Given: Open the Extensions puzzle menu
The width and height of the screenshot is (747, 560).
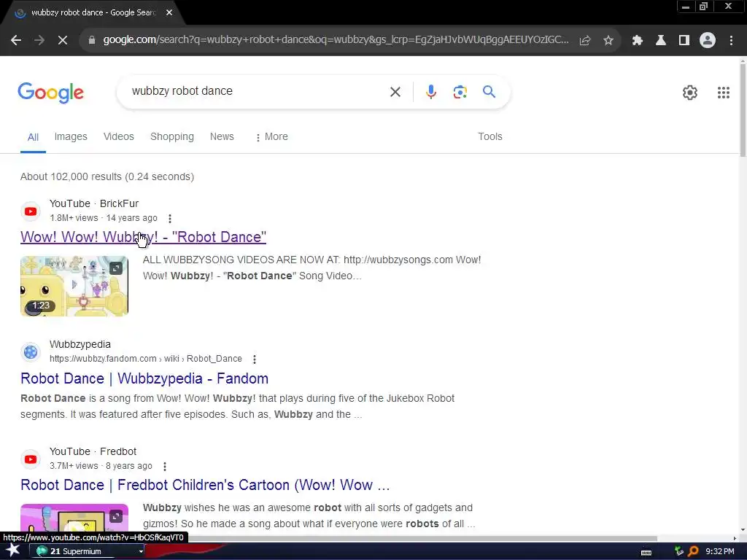Looking at the screenshot, I should pyautogui.click(x=638, y=41).
